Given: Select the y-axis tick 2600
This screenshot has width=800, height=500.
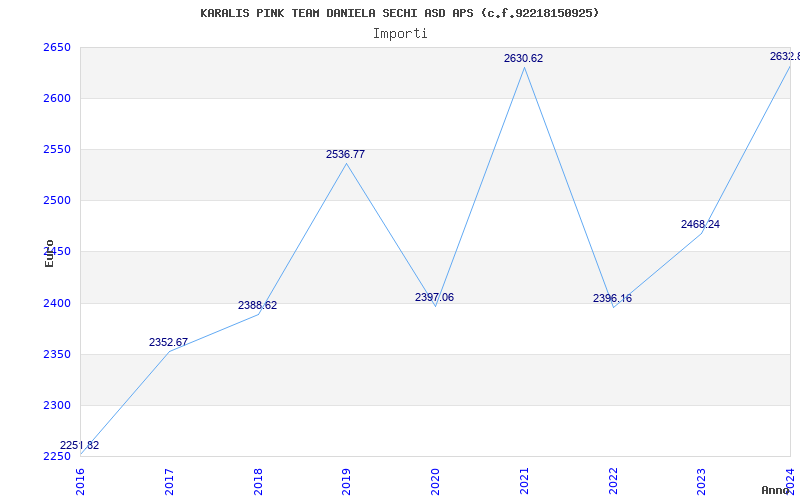Looking at the screenshot, I should [x=57, y=98].
